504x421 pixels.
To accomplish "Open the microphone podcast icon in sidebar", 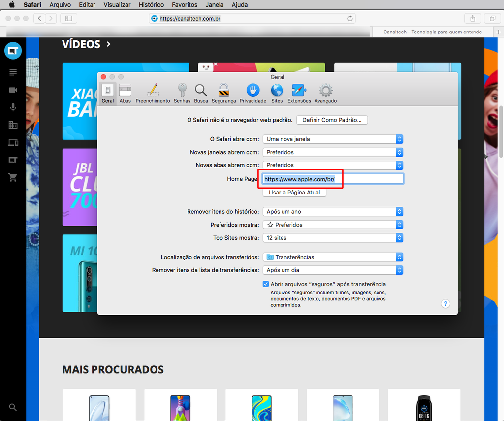I will [x=13, y=107].
